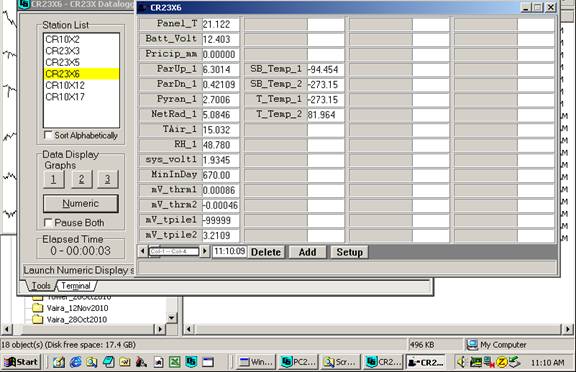Viewport: 576px width, 372px height.
Task: Select station CR10X2
Action: pos(82,39)
